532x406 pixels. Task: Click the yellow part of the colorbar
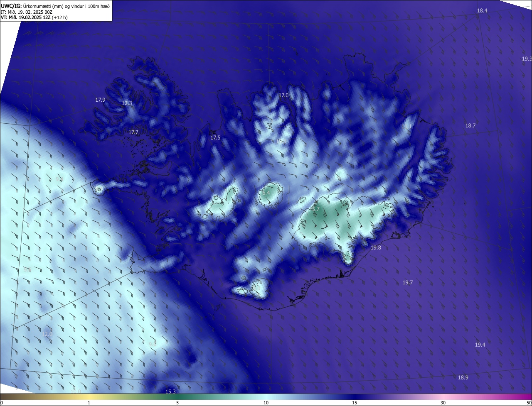coord(89,397)
